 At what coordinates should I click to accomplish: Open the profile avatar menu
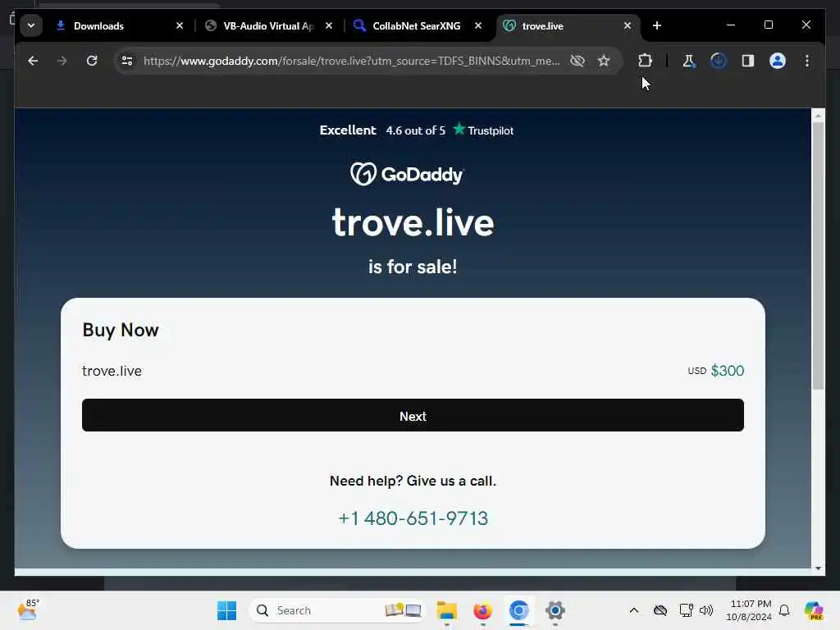(x=778, y=61)
